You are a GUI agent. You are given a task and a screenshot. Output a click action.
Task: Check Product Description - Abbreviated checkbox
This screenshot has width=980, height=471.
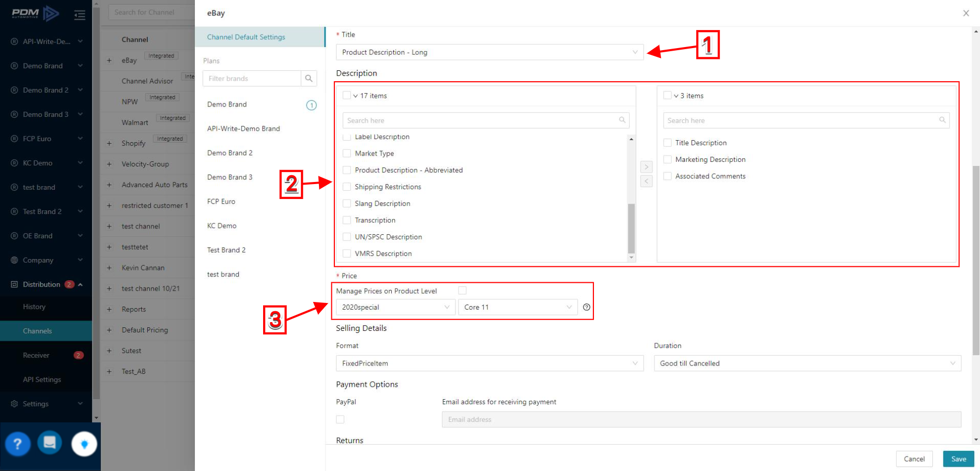pyautogui.click(x=347, y=170)
